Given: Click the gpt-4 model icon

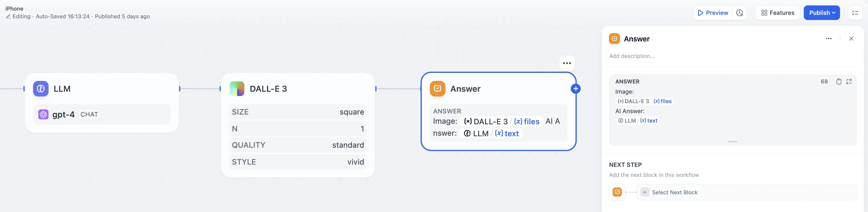Looking at the screenshot, I should [x=43, y=115].
